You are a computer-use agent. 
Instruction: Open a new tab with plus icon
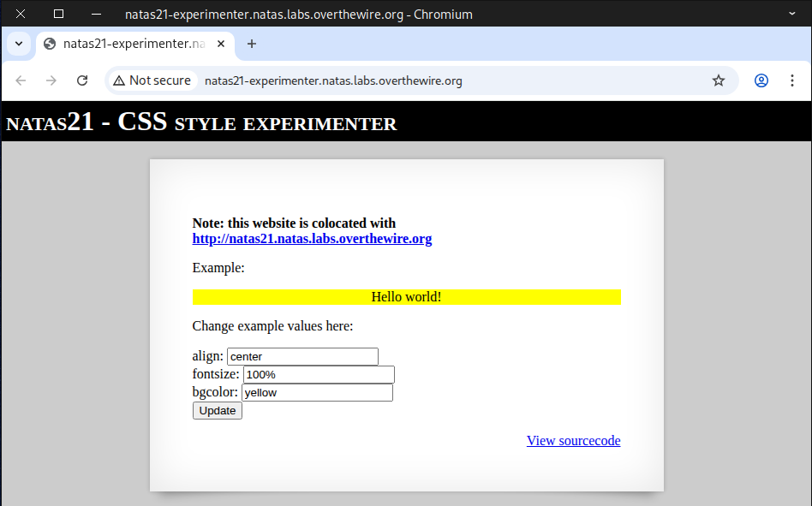[x=251, y=44]
